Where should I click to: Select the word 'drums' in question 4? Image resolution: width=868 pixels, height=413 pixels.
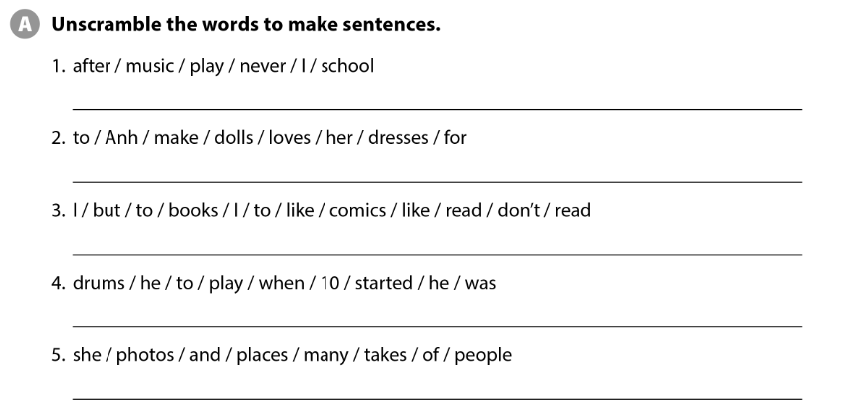tap(99, 284)
